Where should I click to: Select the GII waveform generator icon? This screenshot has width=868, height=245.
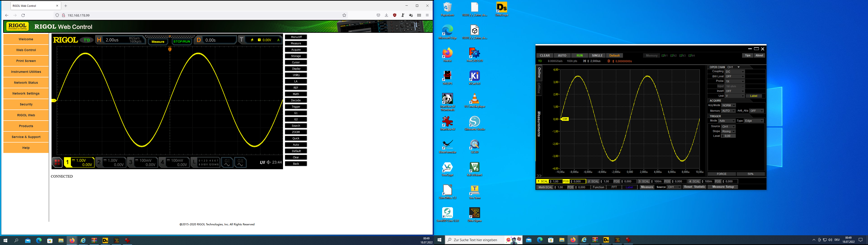point(240,162)
